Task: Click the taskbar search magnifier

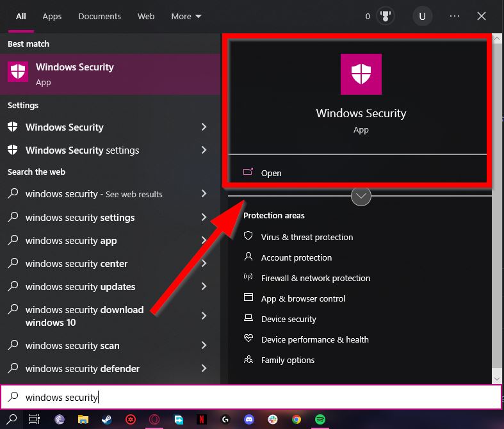Action: (12, 419)
